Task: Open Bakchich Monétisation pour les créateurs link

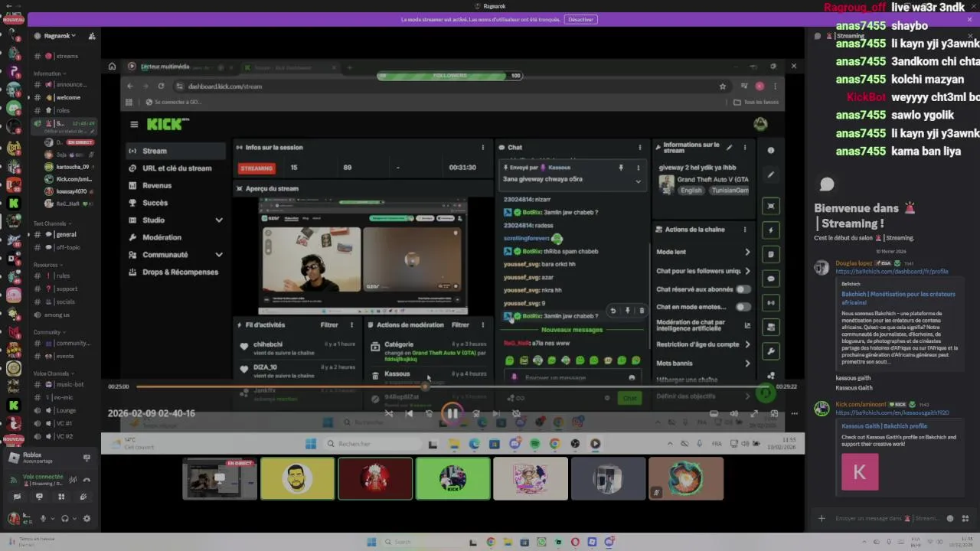Action: click(898, 298)
